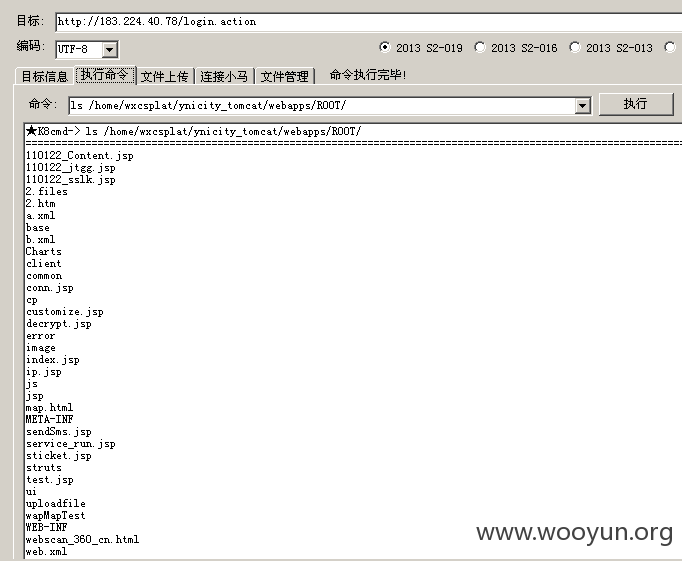Open the 连接小马 tab

pos(224,77)
